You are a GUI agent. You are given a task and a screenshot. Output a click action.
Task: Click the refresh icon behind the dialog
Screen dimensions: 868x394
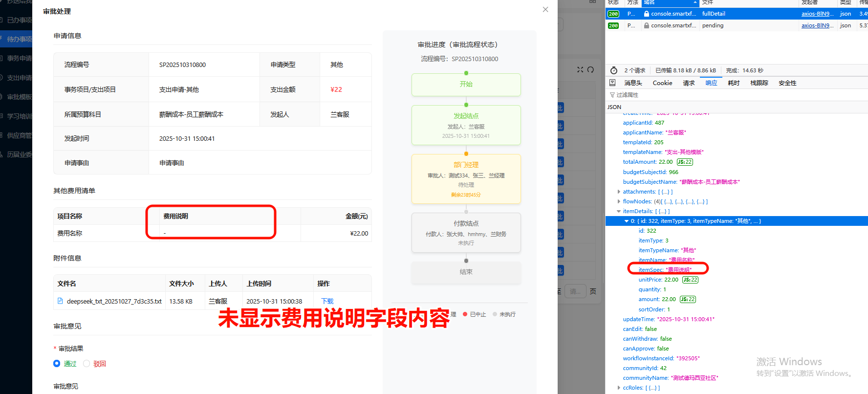(590, 70)
